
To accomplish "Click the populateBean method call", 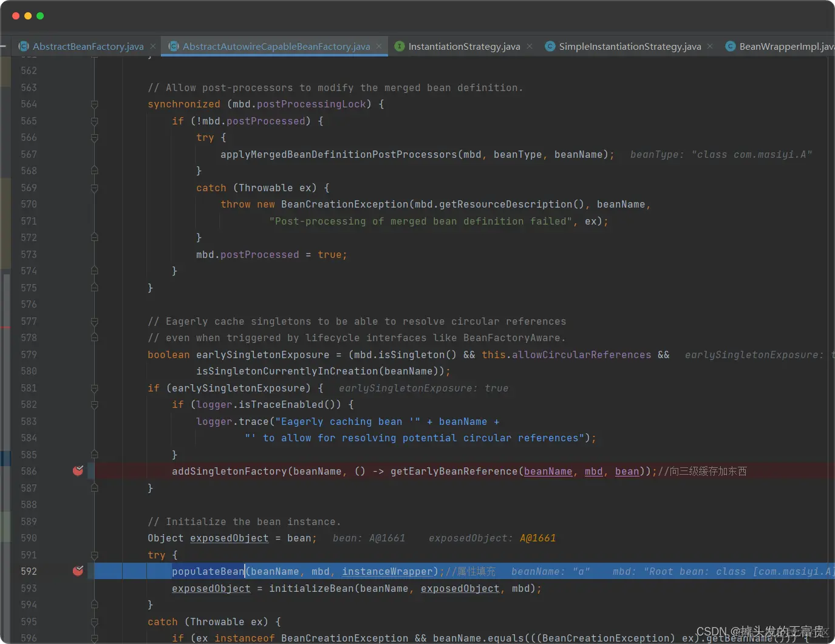I will (x=208, y=572).
